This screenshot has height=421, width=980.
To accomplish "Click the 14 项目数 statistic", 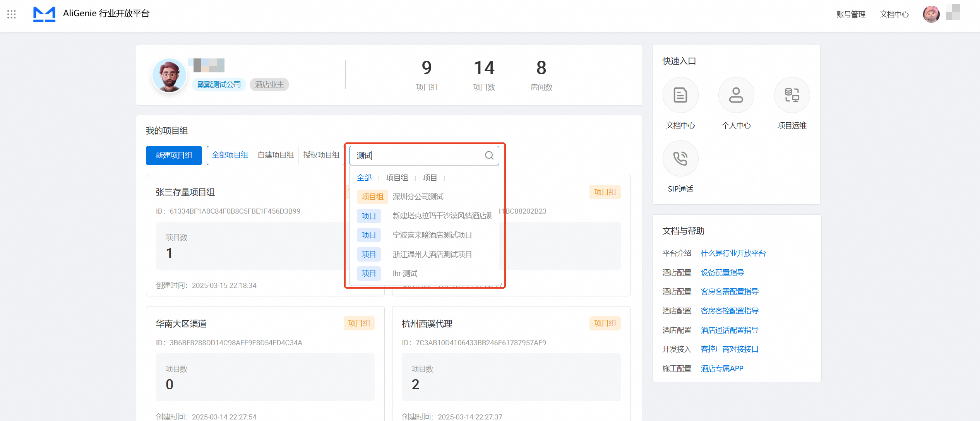I will click(x=484, y=75).
